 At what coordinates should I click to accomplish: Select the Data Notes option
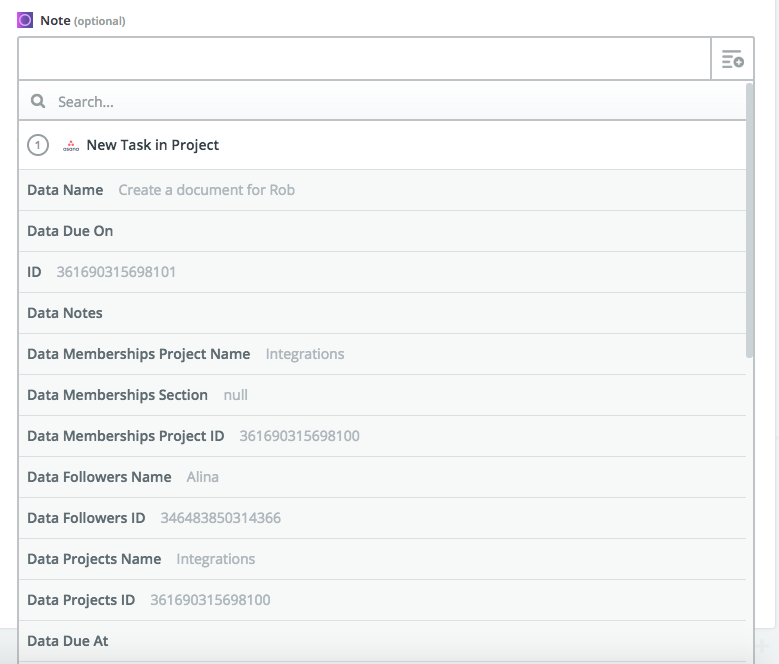(383, 313)
